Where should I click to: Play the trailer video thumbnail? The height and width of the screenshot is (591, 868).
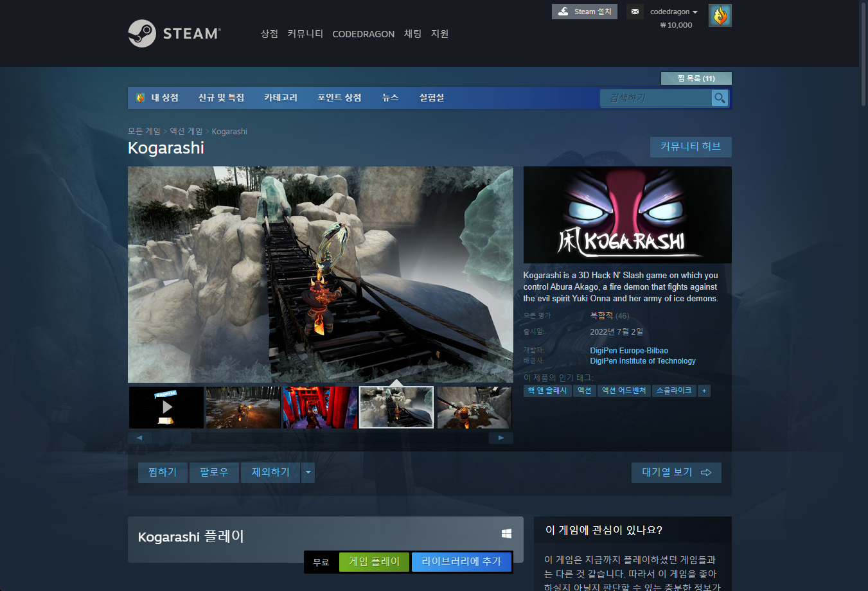pyautogui.click(x=166, y=407)
